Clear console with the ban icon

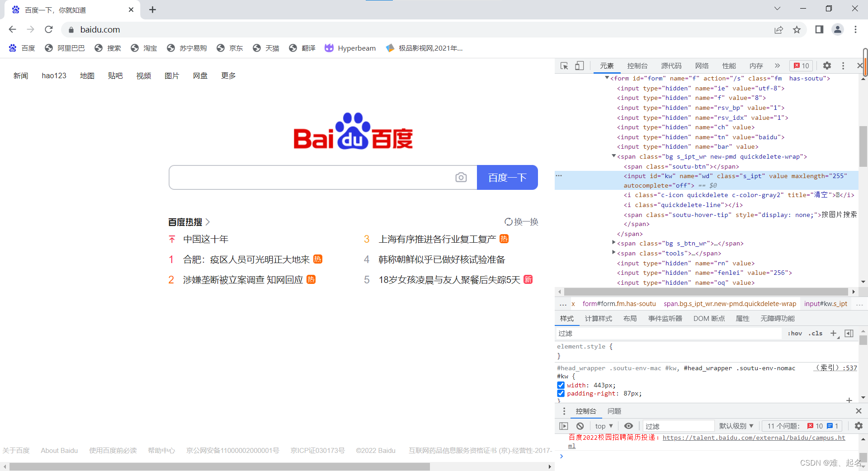click(x=580, y=426)
